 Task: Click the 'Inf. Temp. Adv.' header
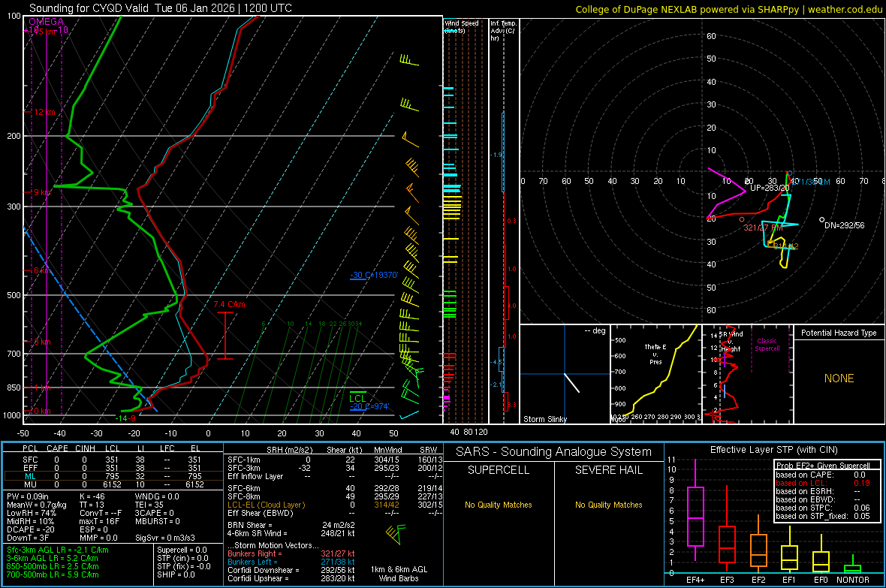(504, 31)
